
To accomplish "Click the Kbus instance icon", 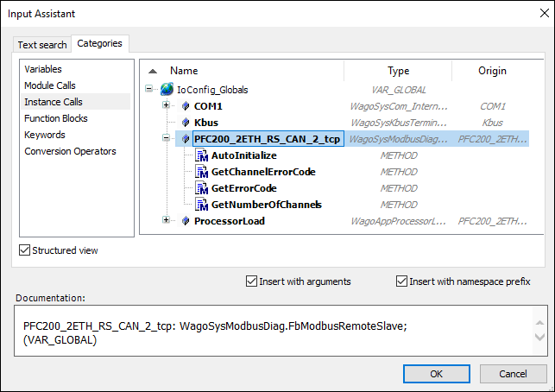I will (x=185, y=122).
